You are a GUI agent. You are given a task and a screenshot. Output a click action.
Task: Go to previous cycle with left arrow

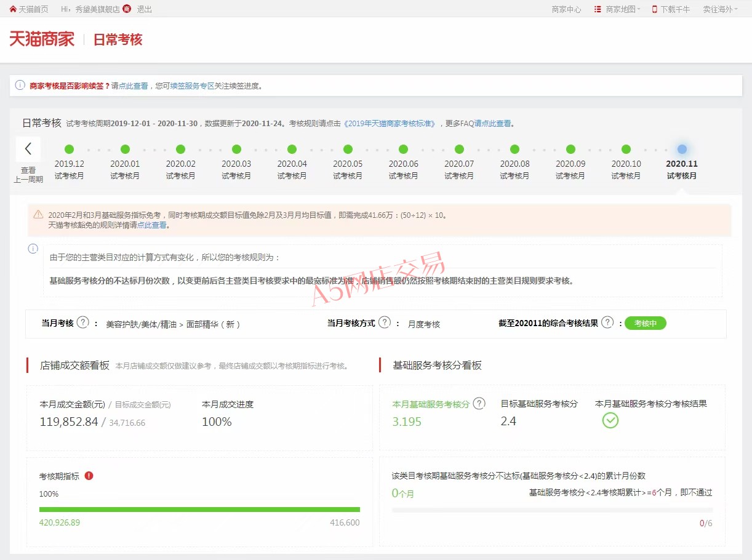coord(28,149)
